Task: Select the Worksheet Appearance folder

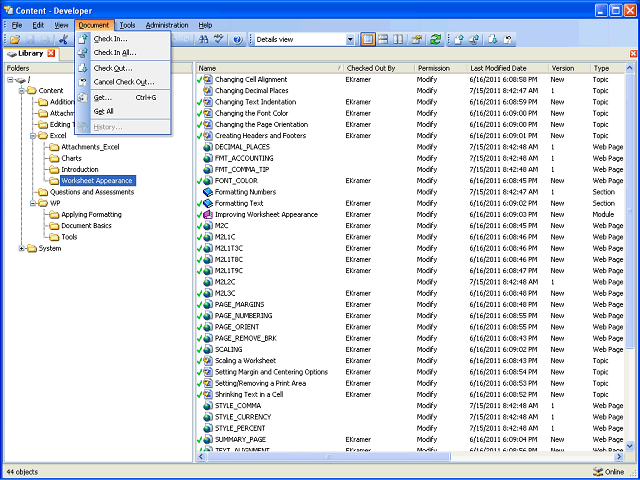Action: [97, 181]
